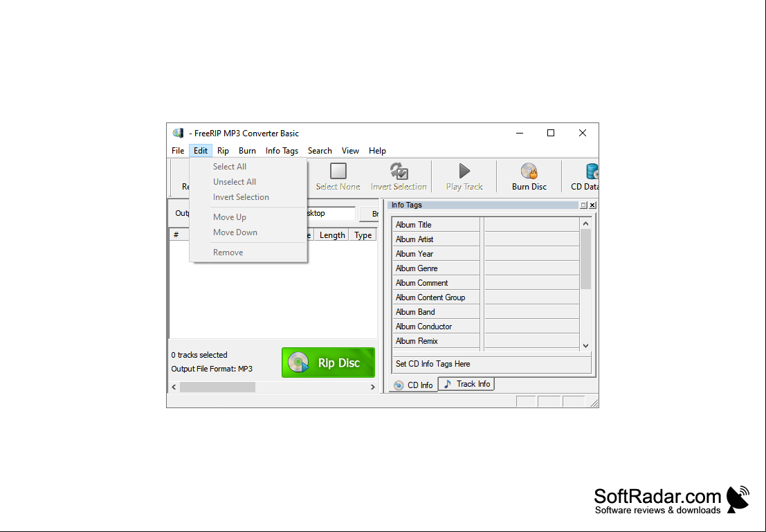Open the Search menu
This screenshot has width=766, height=532.
[320, 150]
